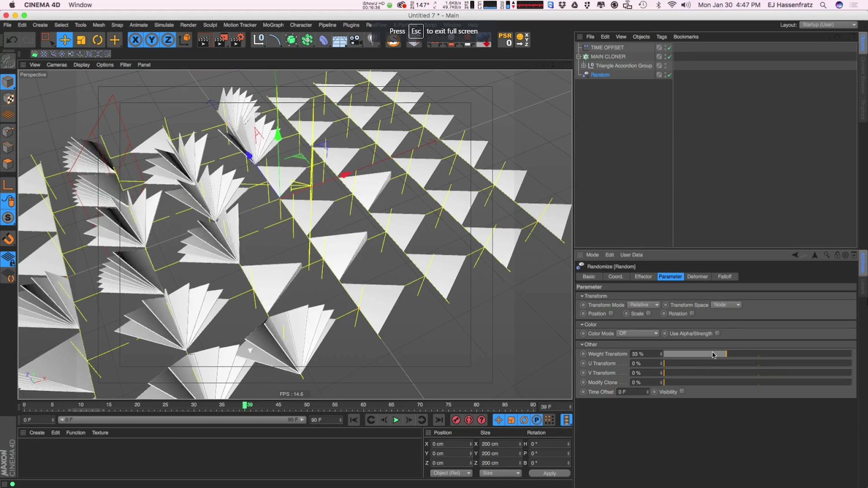Select the Triangle Accordion Group object

tap(624, 66)
